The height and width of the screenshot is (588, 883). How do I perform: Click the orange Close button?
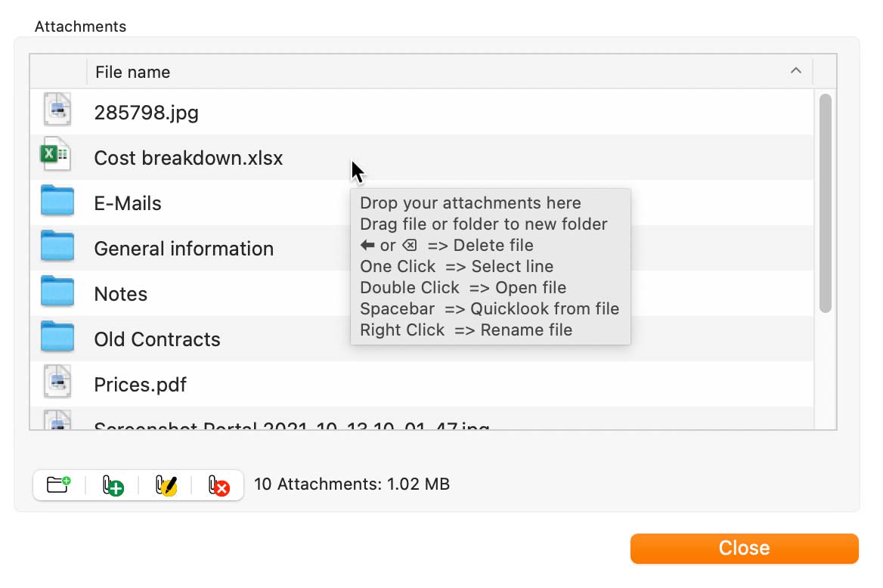[x=744, y=548]
